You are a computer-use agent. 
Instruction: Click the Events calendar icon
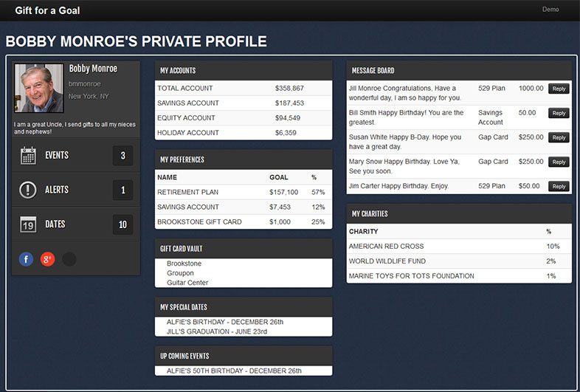click(28, 156)
